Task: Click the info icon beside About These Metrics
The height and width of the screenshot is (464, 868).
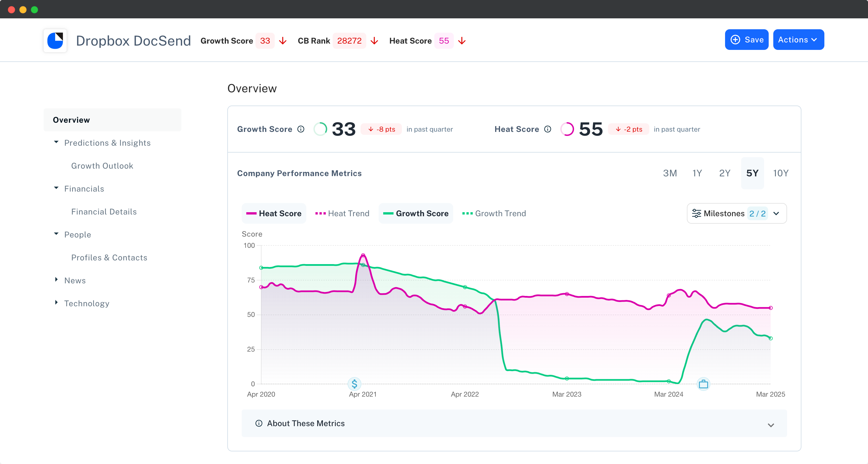Action: pos(259,423)
